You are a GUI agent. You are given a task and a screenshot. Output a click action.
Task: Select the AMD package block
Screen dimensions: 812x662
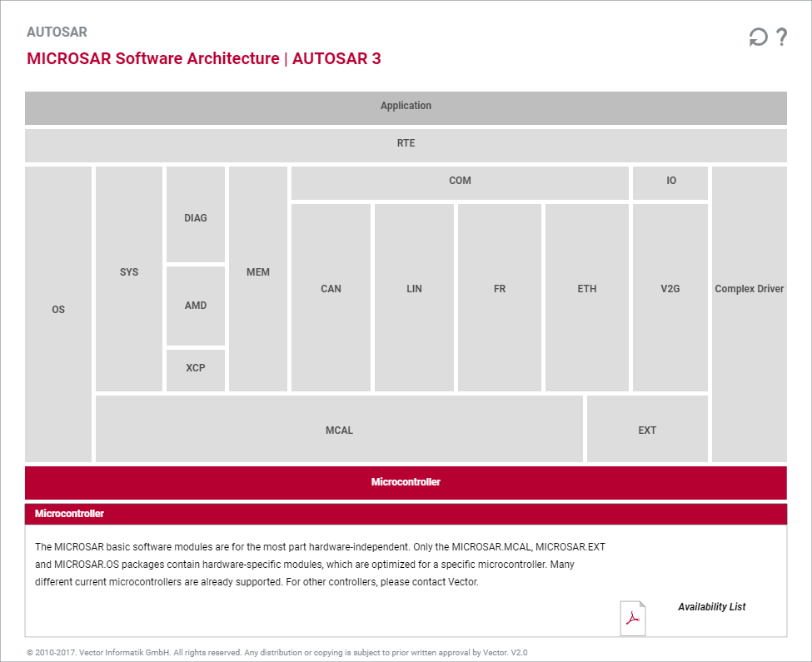(195, 305)
